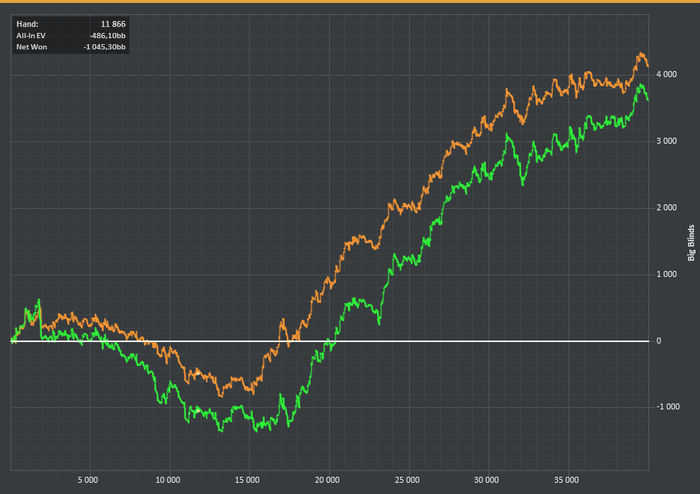Image resolution: width=700 pixels, height=494 pixels.
Task: Click the '10 000' x-axis label
Action: point(168,480)
